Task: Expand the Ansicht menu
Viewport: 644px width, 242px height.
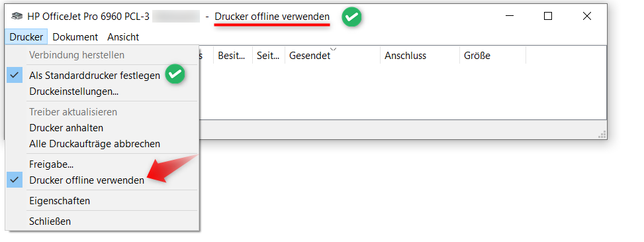Action: 123,37
